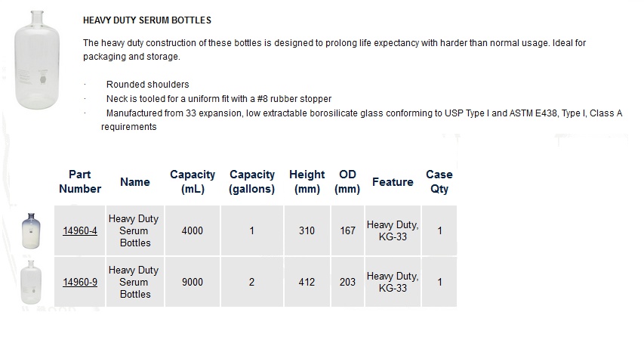The width and height of the screenshot is (644, 340).
Task: Open part number 14960-9 link
Action: tap(80, 282)
